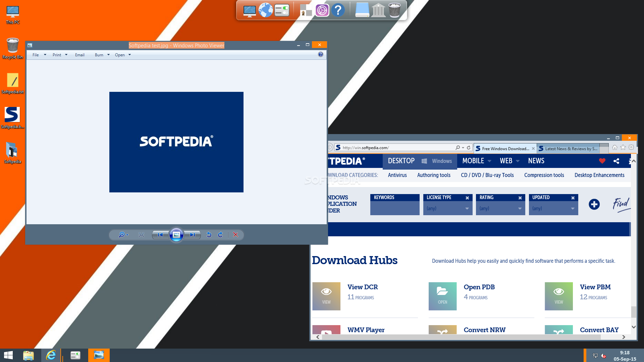This screenshot has height=362, width=644.
Task: Click Email in Photo Viewer toolbar
Action: click(80, 55)
